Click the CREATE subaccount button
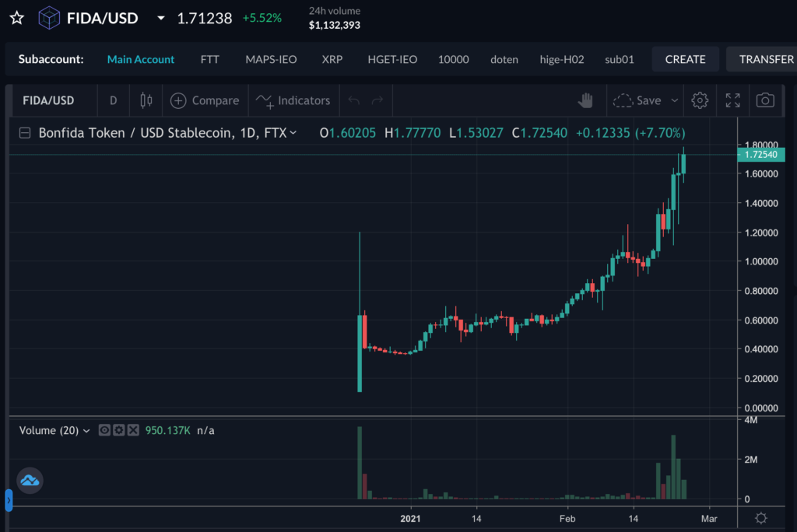The image size is (797, 532). 685,59
